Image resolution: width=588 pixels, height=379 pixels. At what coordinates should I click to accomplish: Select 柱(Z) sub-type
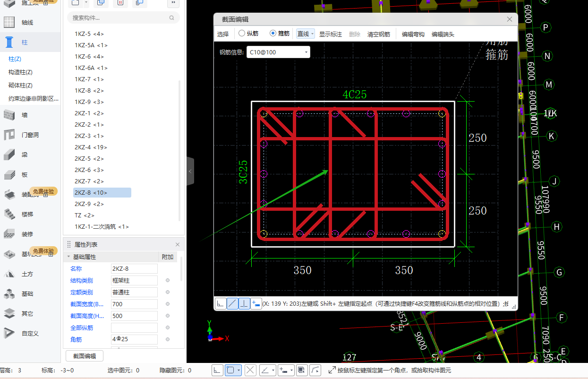click(15, 59)
